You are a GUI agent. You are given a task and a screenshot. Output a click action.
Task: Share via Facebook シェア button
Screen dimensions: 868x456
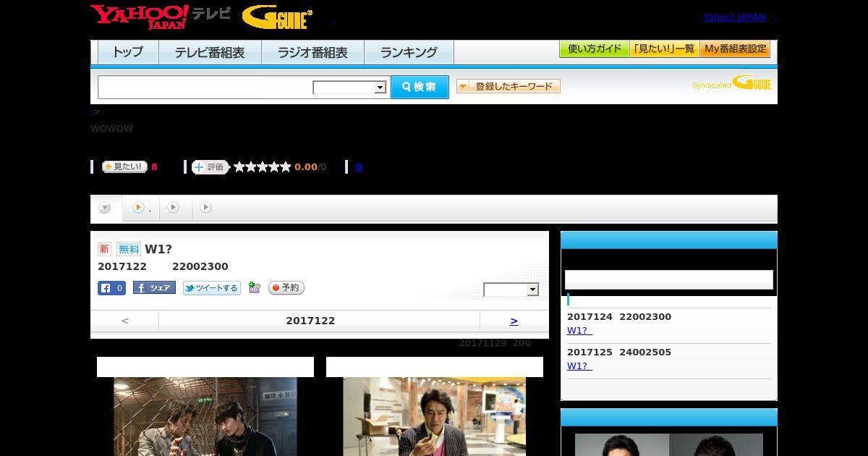pos(154,288)
